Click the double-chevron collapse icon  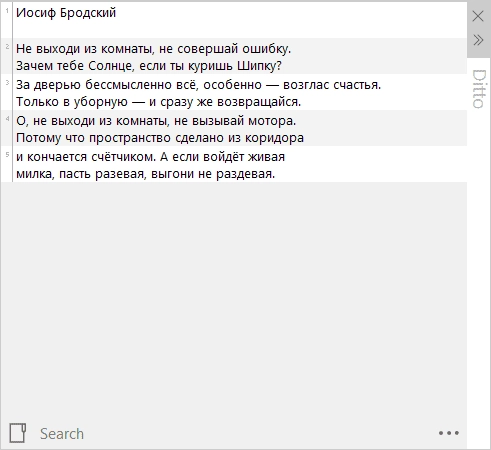coord(478,40)
